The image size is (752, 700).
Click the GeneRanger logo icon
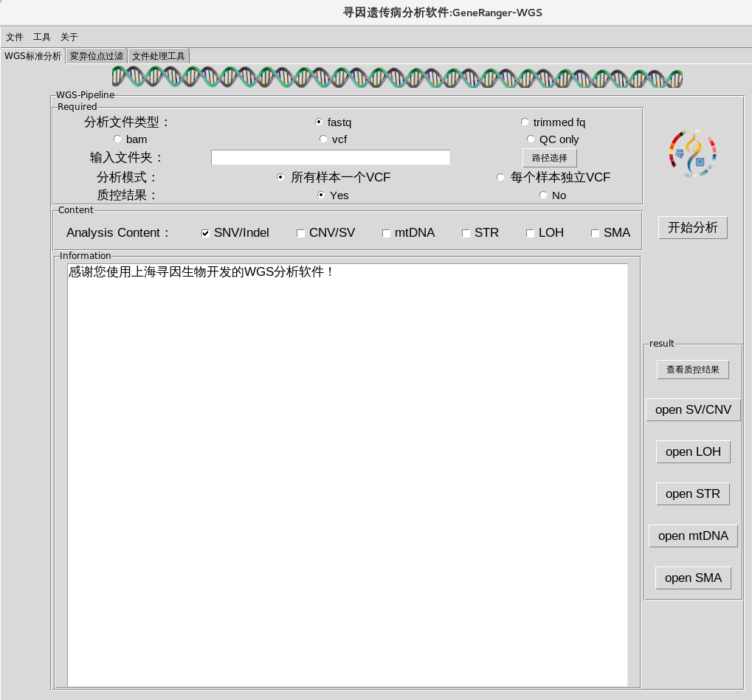[x=693, y=153]
